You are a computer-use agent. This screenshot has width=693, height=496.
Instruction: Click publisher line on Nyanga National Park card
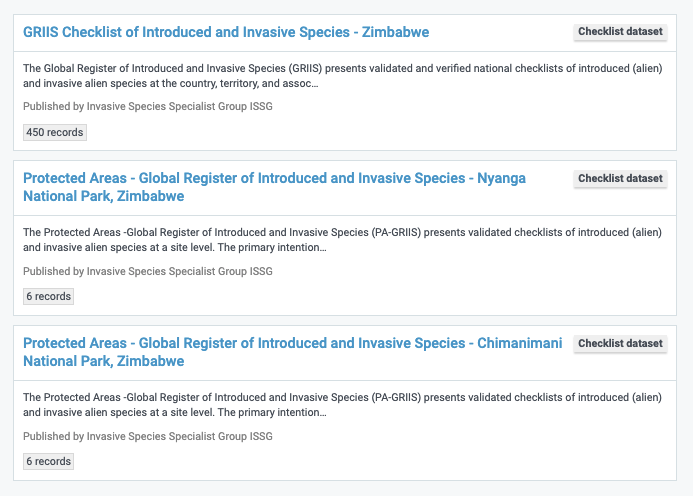[148, 271]
